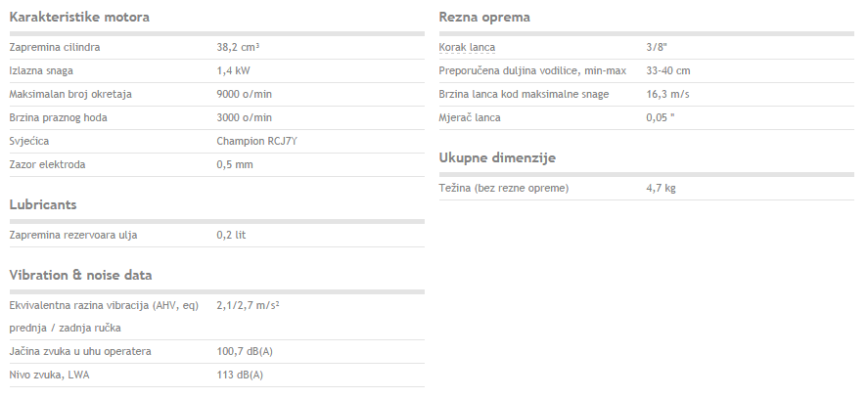Select the Champion RCJ7Y spark plug value
Image resolution: width=868 pixels, height=398 pixels.
(x=256, y=141)
